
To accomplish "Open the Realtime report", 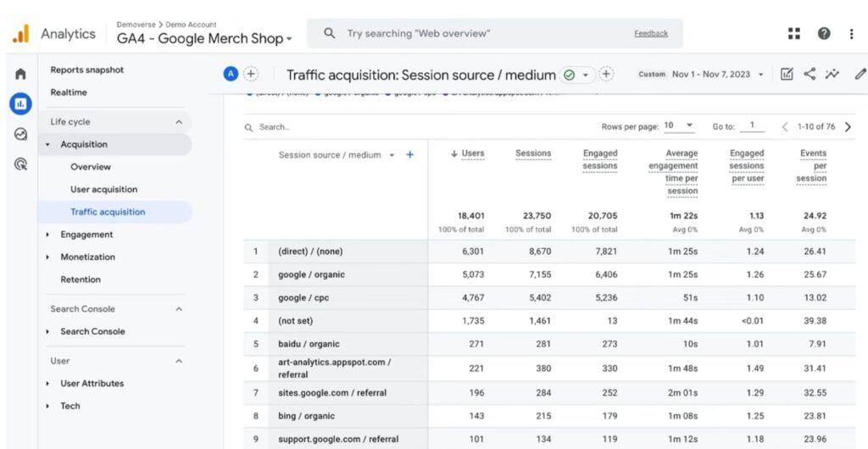I will pyautogui.click(x=69, y=92).
